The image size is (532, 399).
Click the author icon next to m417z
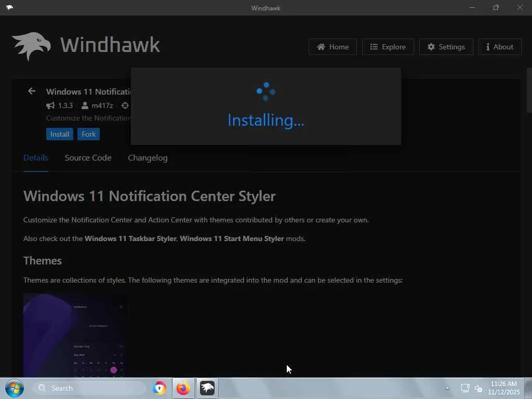click(85, 105)
